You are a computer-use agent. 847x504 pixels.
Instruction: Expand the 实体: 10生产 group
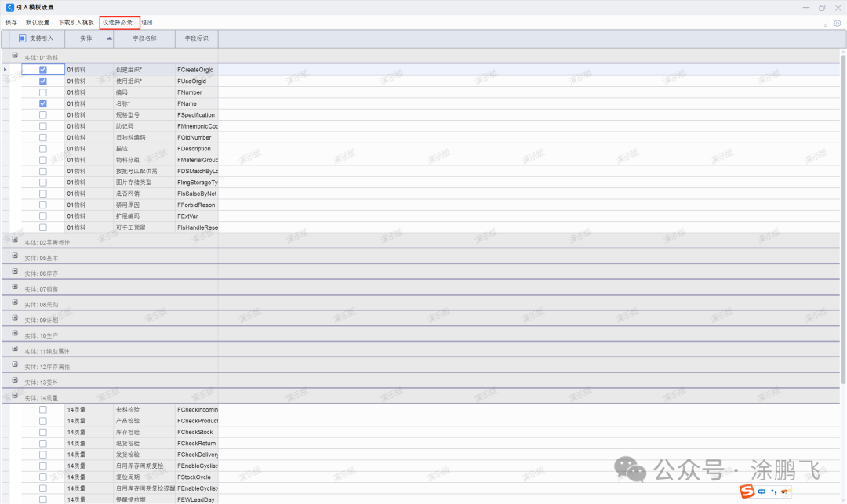pyautogui.click(x=15, y=333)
